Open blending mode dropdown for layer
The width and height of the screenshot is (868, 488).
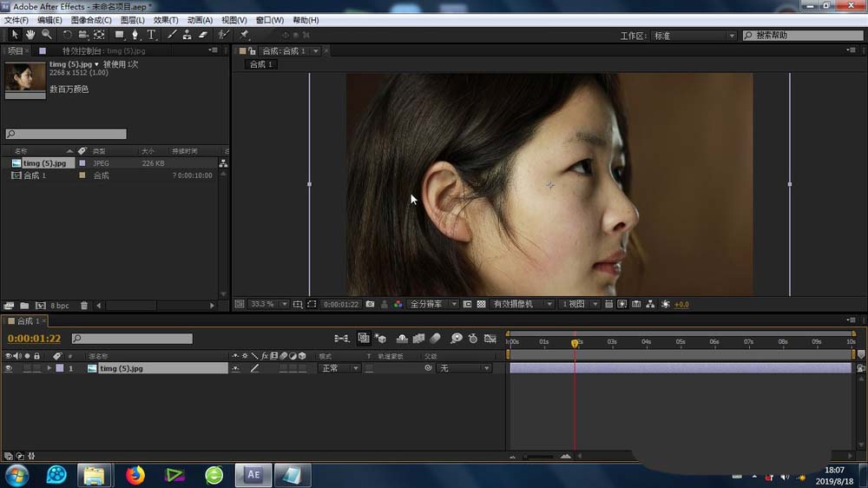click(x=339, y=368)
